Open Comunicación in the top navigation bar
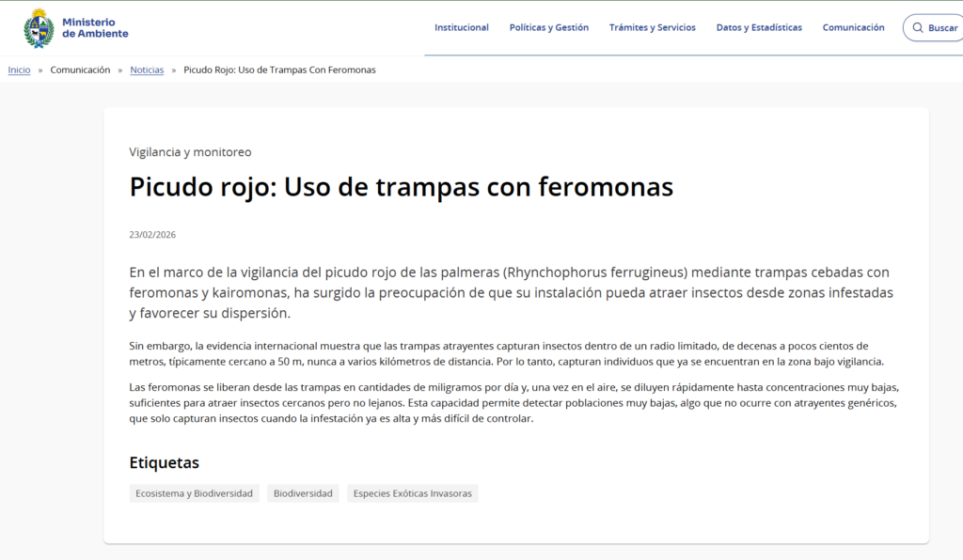This screenshot has height=560, width=963. tap(853, 28)
